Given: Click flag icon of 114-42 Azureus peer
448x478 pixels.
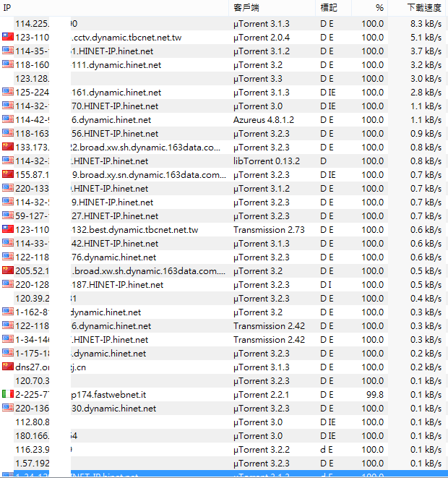Looking at the screenshot, I should (8, 119).
